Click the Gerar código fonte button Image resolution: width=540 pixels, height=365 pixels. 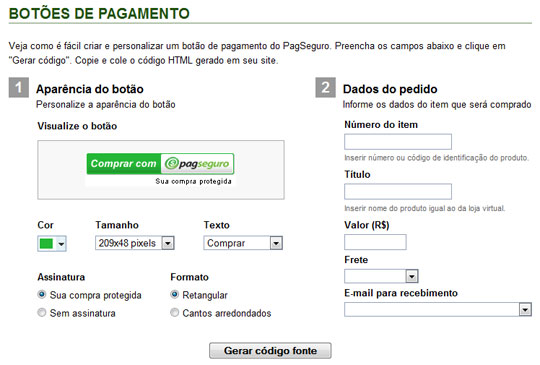pos(270,351)
